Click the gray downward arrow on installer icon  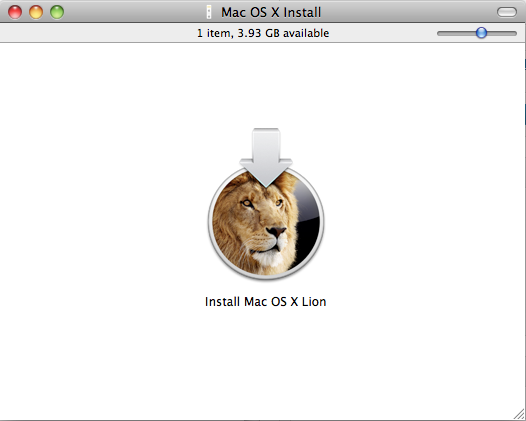(266, 157)
